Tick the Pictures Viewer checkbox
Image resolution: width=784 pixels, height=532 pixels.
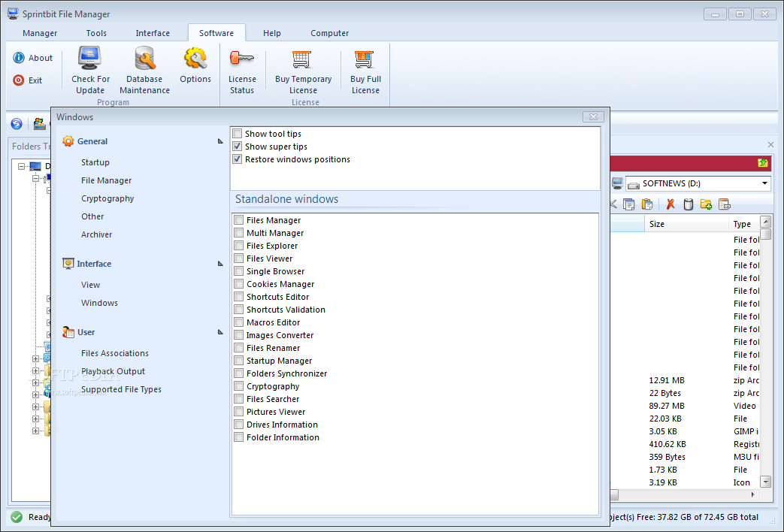[x=239, y=412]
